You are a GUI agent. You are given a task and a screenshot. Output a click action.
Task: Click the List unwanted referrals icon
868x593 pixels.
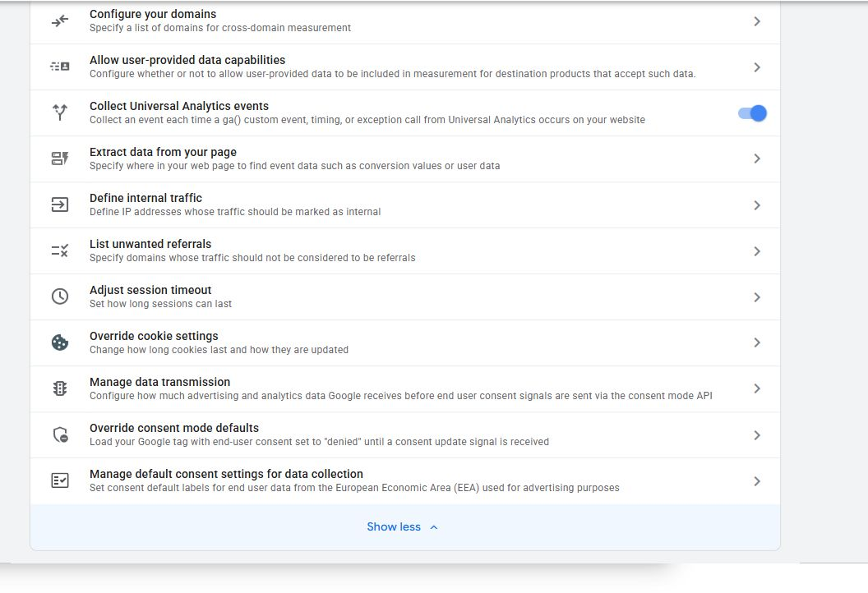[60, 251]
